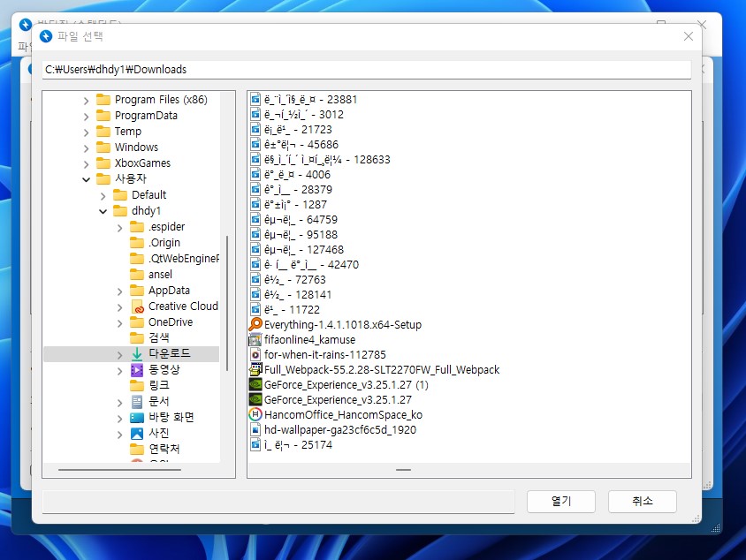Click the Everything-1.4.1.1018.x64-Setup magnifier icon
Viewport: 746px width, 560px height.
(255, 325)
